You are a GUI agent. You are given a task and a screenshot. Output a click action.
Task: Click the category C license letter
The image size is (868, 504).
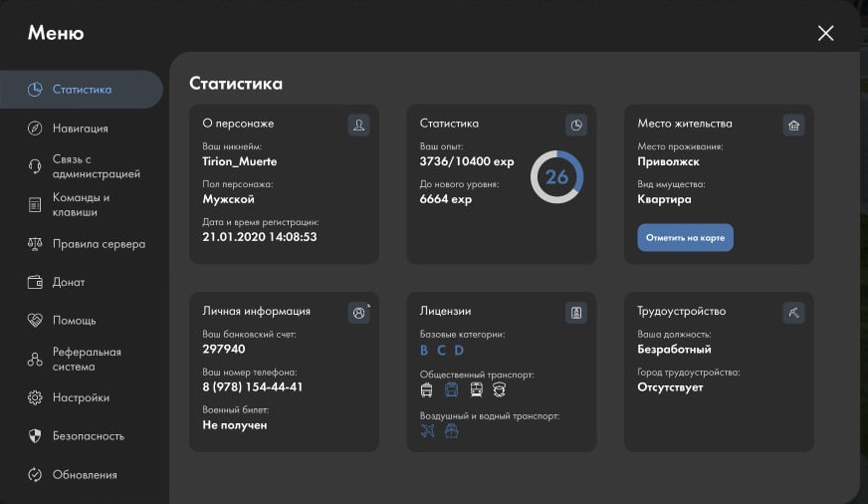tap(441, 350)
